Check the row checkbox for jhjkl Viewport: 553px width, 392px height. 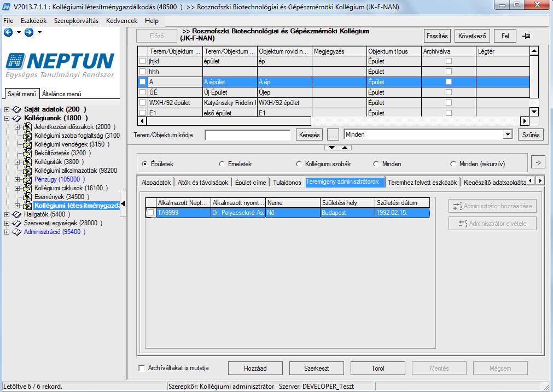[142, 61]
